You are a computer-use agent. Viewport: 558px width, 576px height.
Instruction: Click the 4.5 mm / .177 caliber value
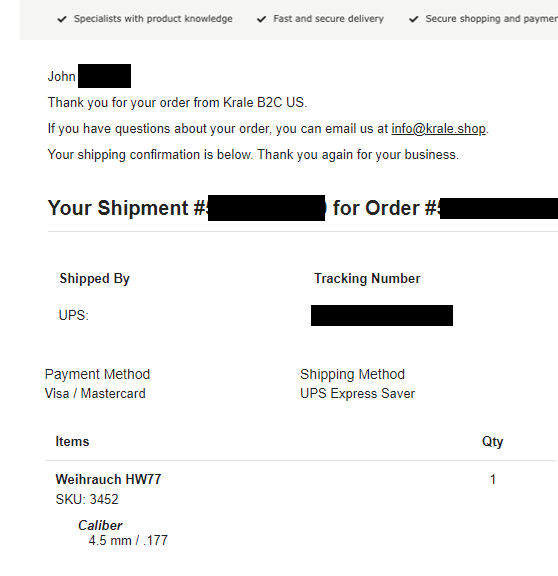(x=128, y=540)
